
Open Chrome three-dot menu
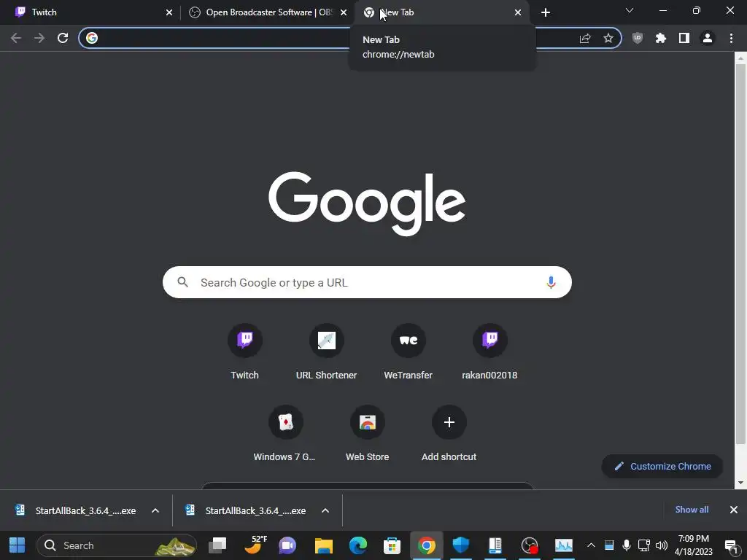click(731, 38)
